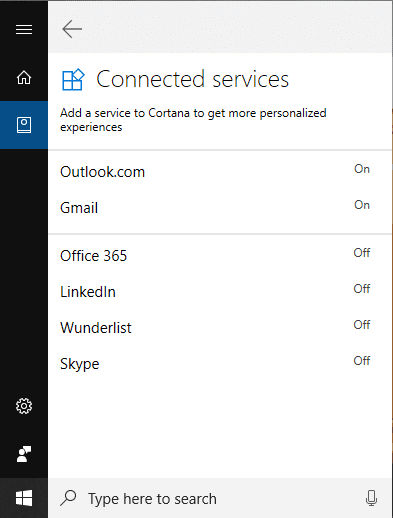Click the magnifier search icon
Image resolution: width=393 pixels, height=518 pixels.
coord(68,498)
